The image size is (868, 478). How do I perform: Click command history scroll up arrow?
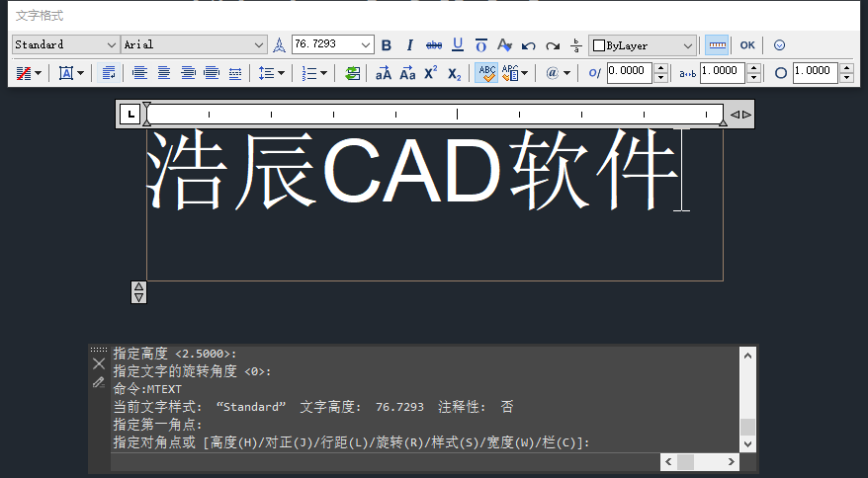coord(747,356)
